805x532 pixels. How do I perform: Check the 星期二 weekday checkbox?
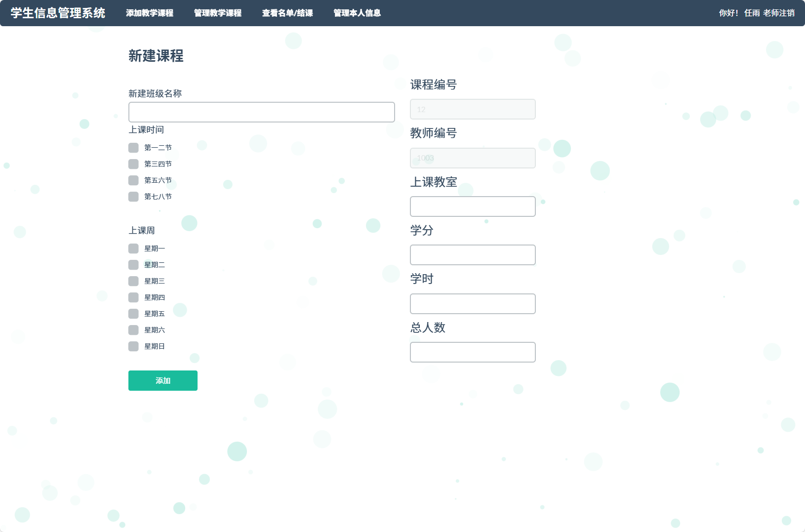tap(133, 264)
